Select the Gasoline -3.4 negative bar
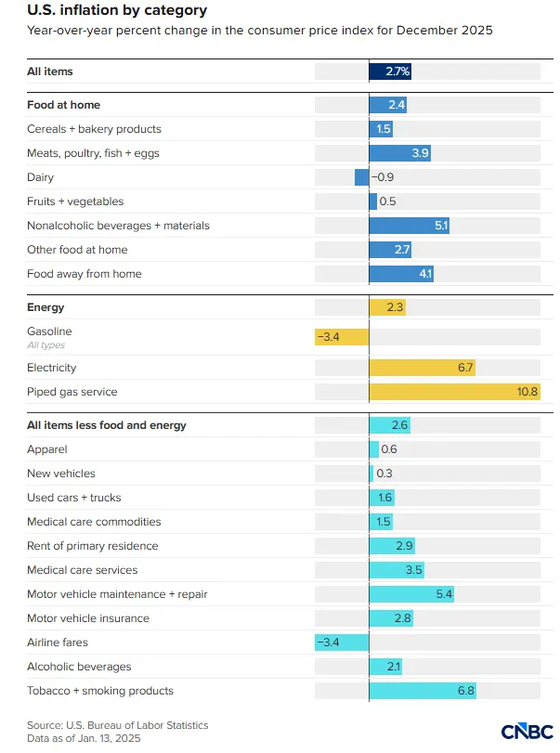Image resolution: width=560 pixels, height=753 pixels. pyautogui.click(x=342, y=337)
